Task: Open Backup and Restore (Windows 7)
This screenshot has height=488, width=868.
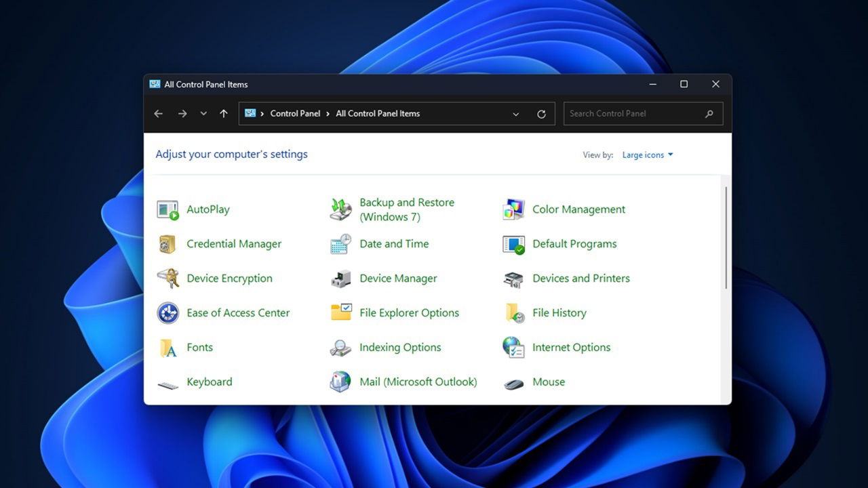Action: click(x=406, y=209)
